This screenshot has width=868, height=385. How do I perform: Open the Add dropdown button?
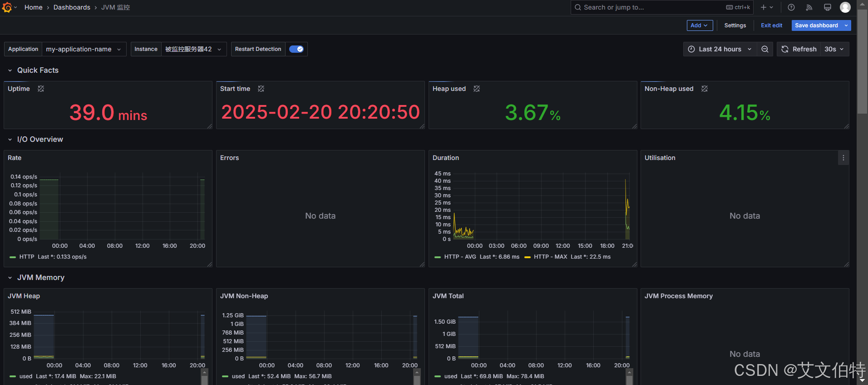pyautogui.click(x=700, y=25)
